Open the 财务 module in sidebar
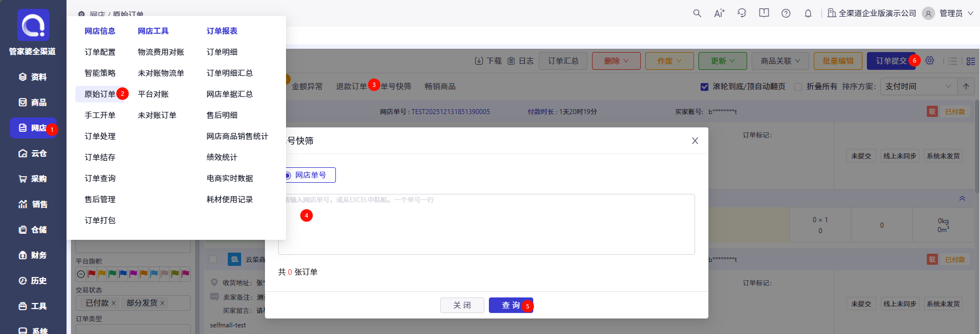 pyautogui.click(x=33, y=255)
